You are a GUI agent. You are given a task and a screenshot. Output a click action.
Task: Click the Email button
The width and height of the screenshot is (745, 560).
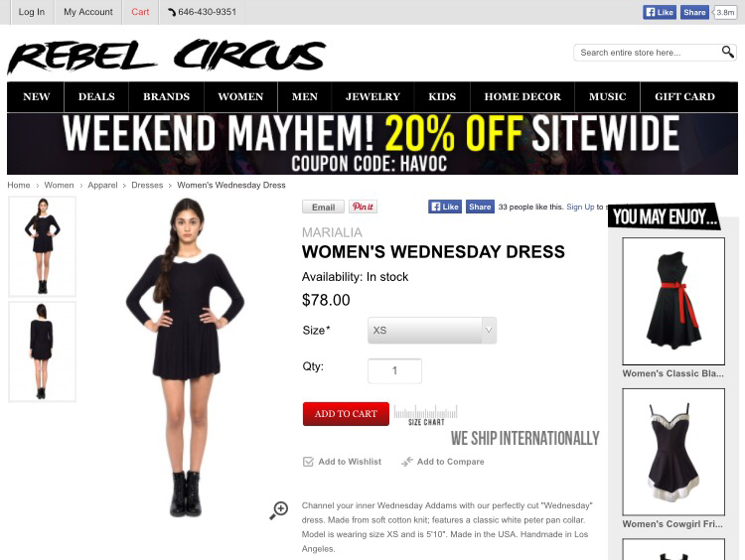[x=323, y=208]
